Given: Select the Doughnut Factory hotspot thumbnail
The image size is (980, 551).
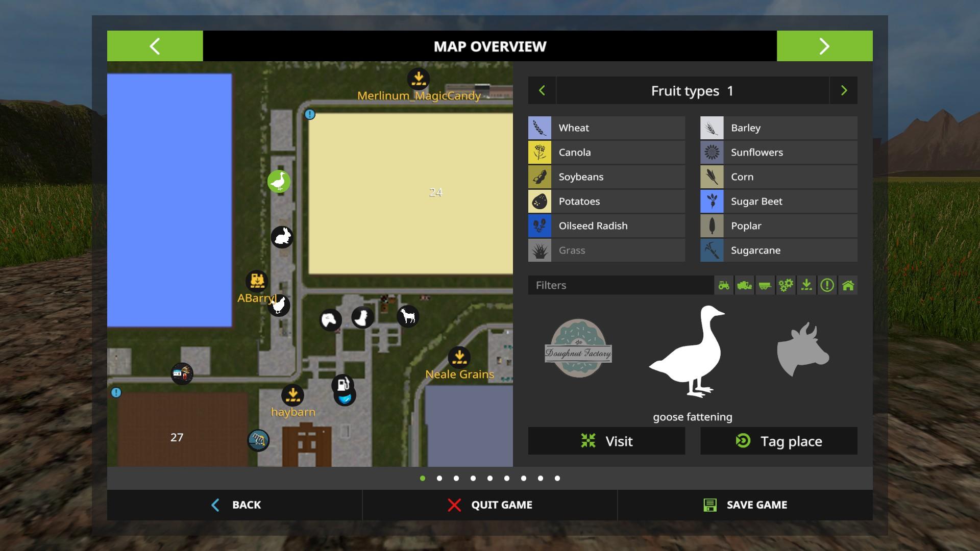Looking at the screenshot, I should pyautogui.click(x=578, y=348).
